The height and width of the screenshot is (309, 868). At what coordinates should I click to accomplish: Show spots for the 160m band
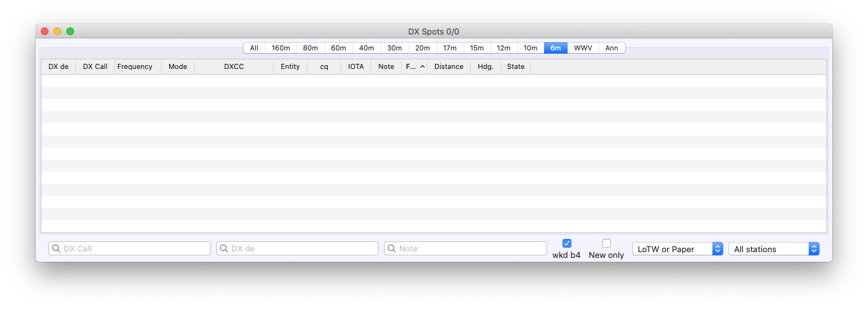tap(281, 48)
